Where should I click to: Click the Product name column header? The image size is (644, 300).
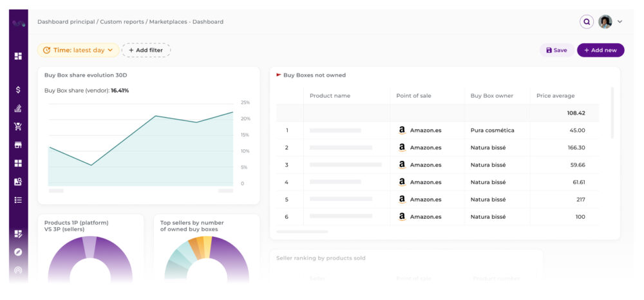click(x=330, y=96)
